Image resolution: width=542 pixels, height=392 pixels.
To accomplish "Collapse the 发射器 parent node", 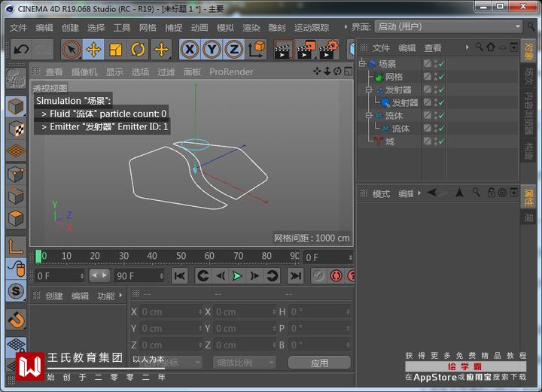I will click(369, 90).
